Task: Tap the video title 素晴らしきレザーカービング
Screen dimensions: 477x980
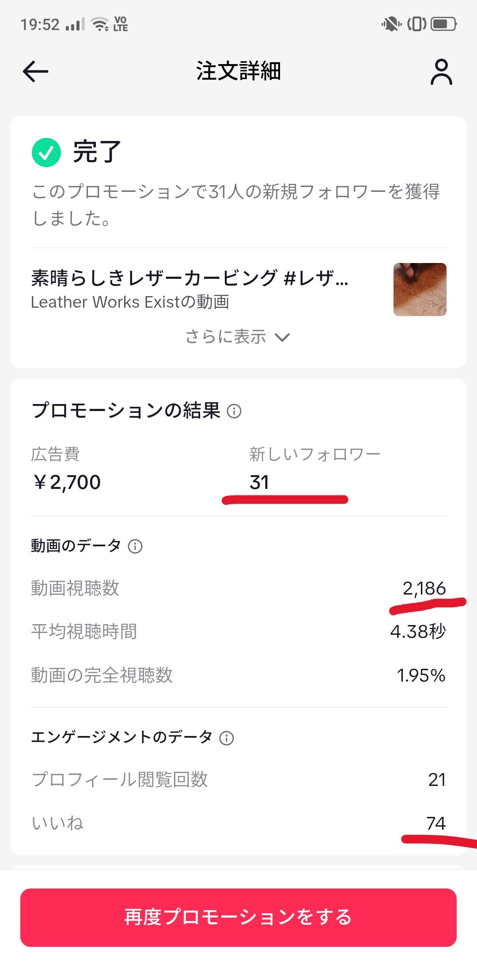Action: click(x=190, y=278)
